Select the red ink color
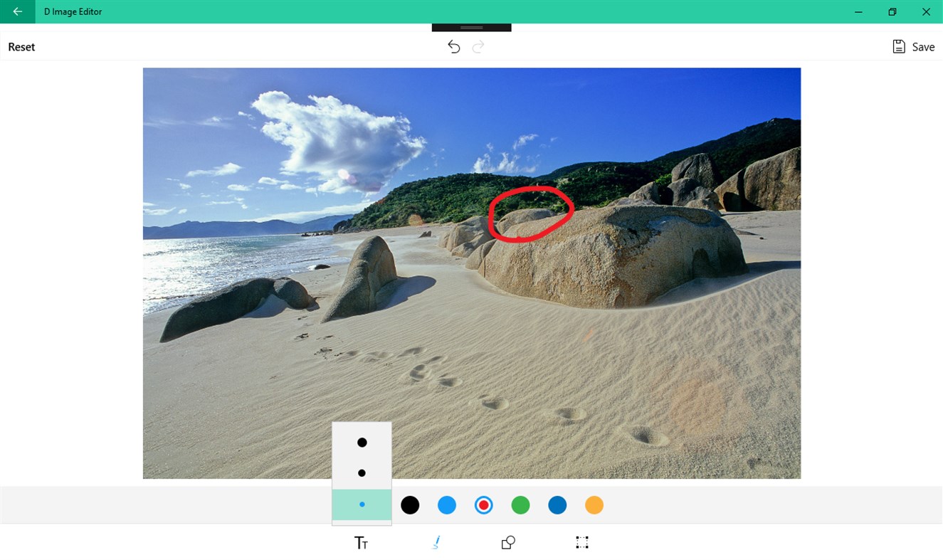The width and height of the screenshot is (943, 560). click(x=483, y=504)
